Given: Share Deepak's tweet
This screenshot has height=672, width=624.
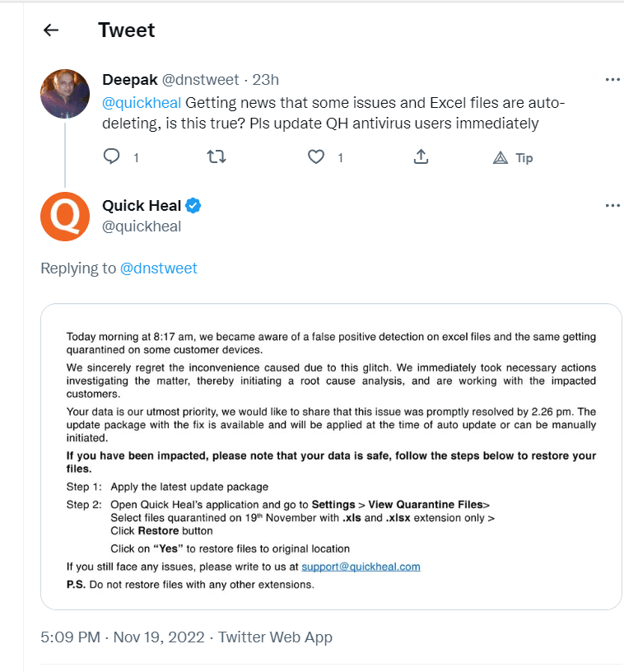Looking at the screenshot, I should tap(420, 156).
